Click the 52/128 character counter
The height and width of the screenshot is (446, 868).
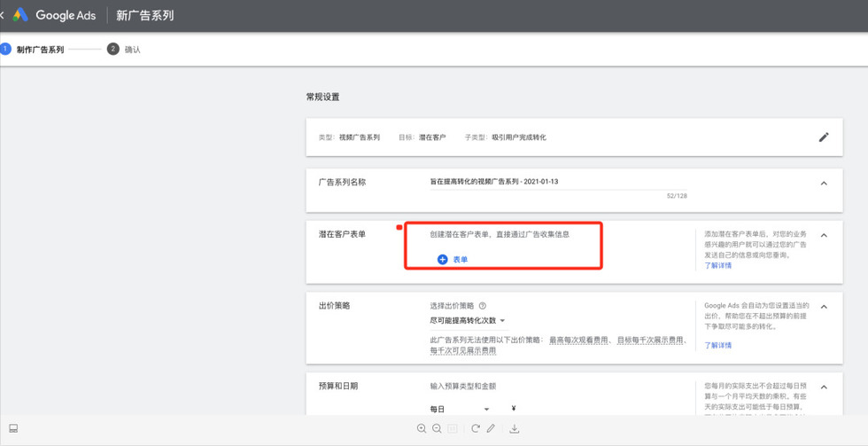click(677, 196)
